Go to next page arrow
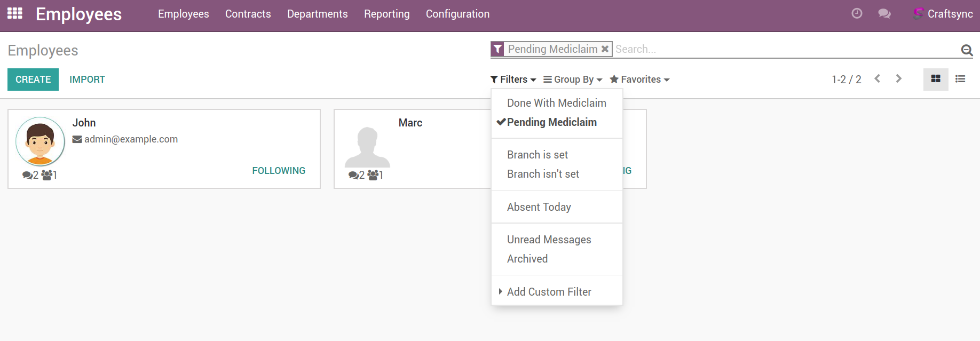 click(x=899, y=79)
